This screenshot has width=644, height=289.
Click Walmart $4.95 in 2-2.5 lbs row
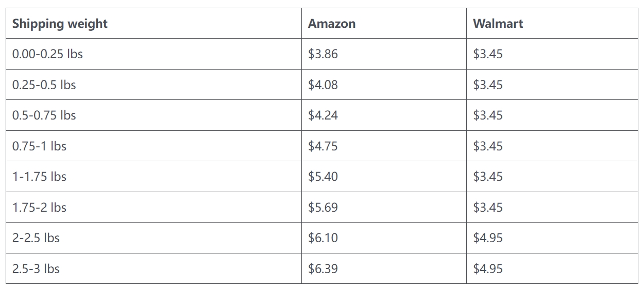[488, 237]
